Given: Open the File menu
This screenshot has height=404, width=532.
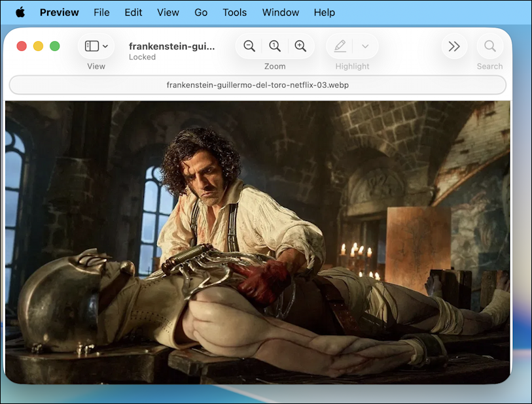Looking at the screenshot, I should click(x=101, y=12).
